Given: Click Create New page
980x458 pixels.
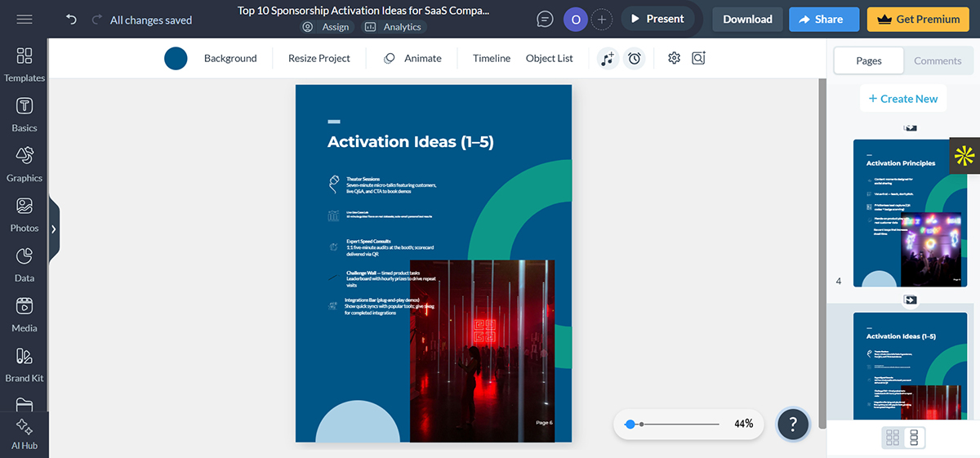Looking at the screenshot, I should [x=903, y=99].
